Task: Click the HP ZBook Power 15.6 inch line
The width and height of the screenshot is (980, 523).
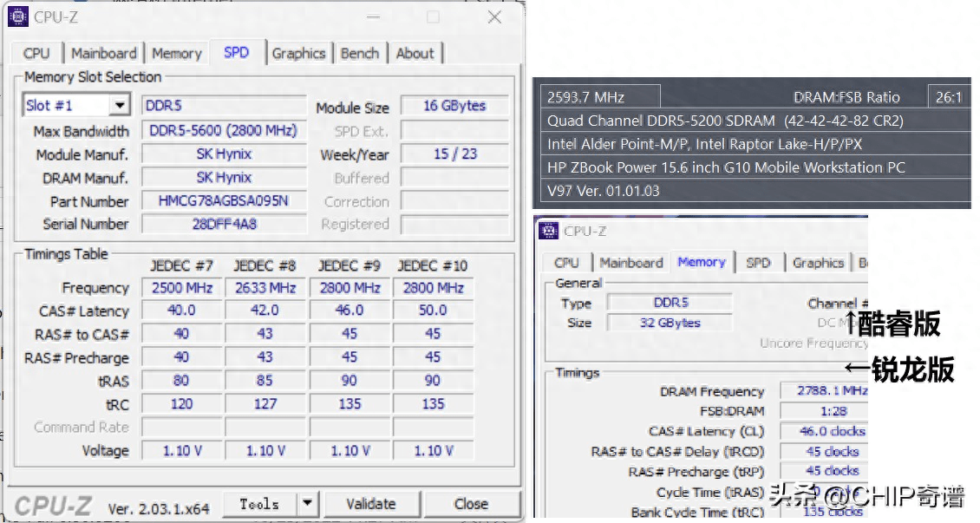Action: point(755,167)
